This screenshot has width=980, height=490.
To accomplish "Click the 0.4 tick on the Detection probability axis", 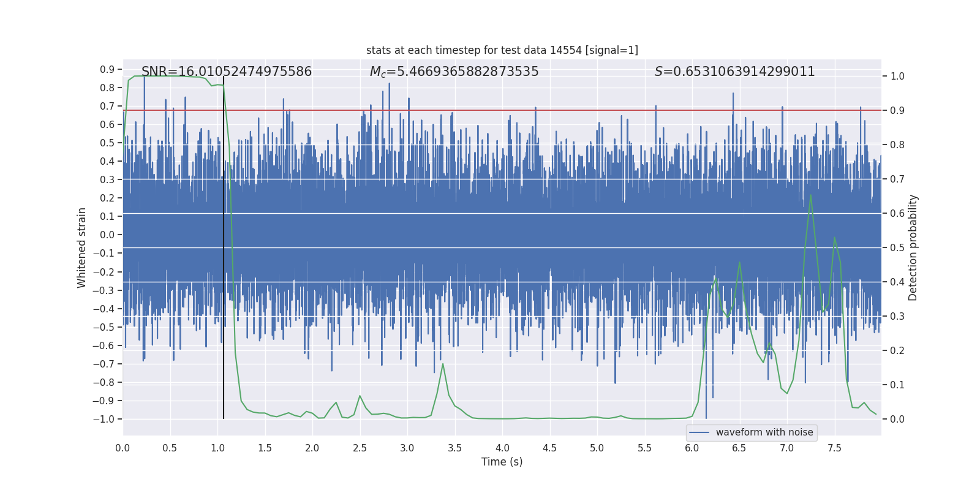I will [897, 282].
